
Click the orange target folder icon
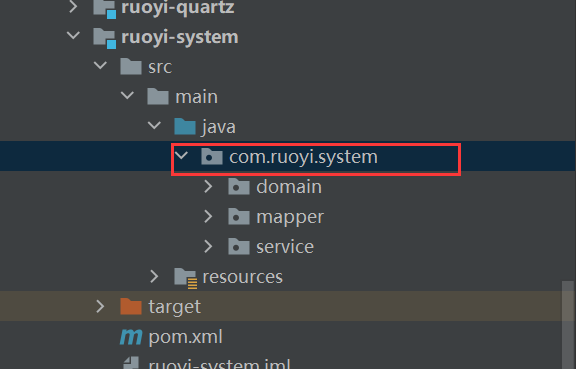131,307
